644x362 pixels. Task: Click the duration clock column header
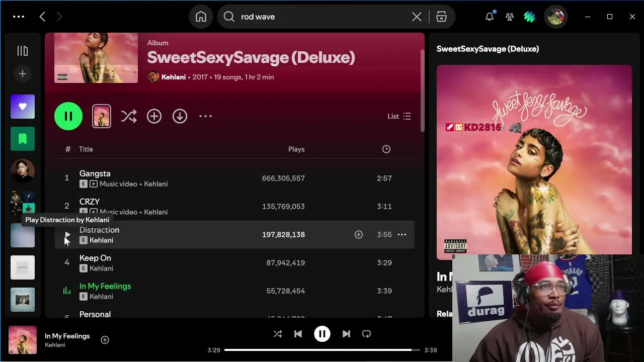point(386,149)
